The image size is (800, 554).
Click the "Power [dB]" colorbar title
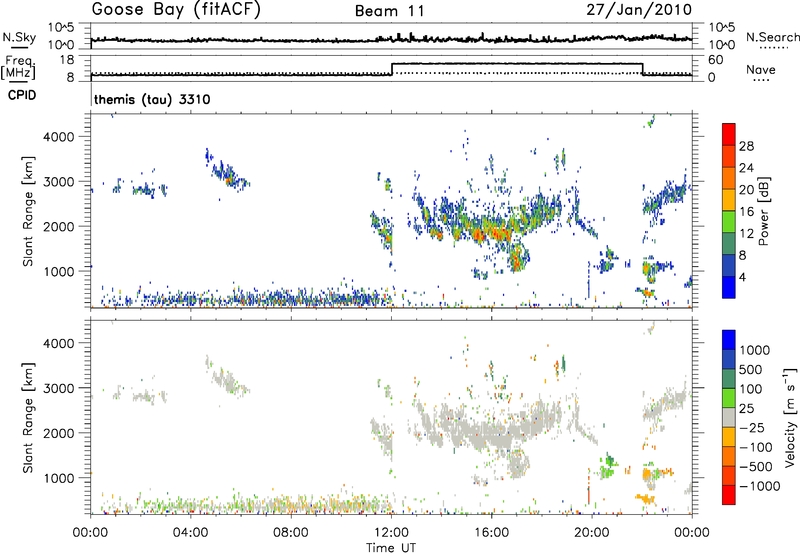click(x=763, y=211)
